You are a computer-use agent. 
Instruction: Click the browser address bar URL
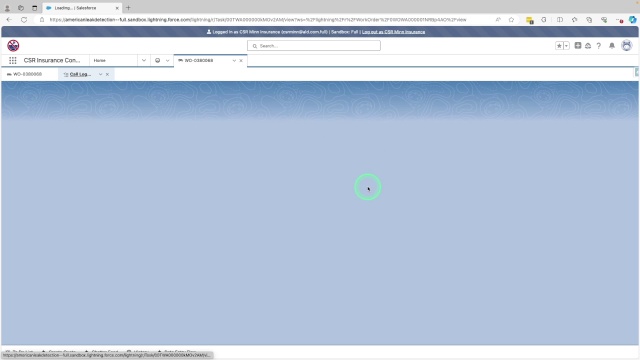pyautogui.click(x=258, y=20)
